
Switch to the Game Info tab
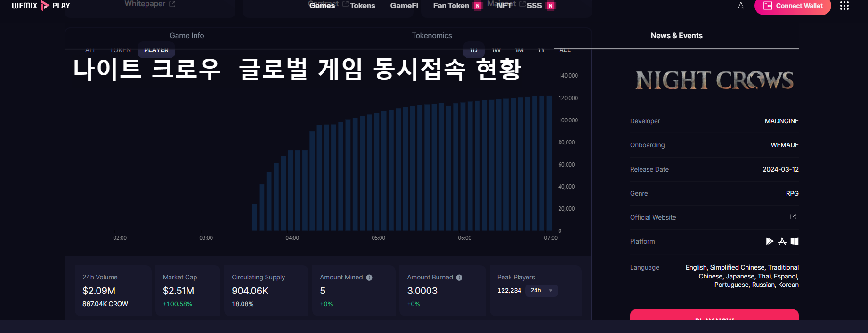tap(187, 36)
